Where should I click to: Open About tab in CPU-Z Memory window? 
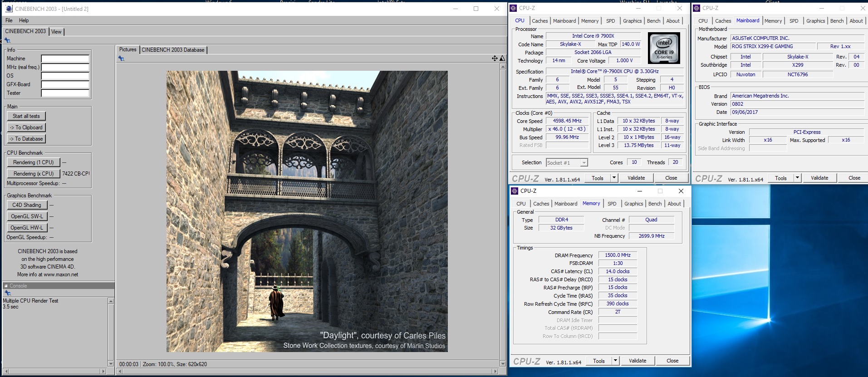[674, 204]
